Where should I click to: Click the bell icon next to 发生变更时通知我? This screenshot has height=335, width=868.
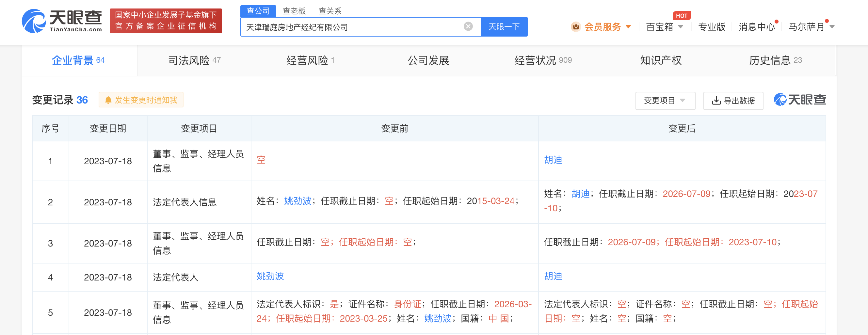coord(108,100)
